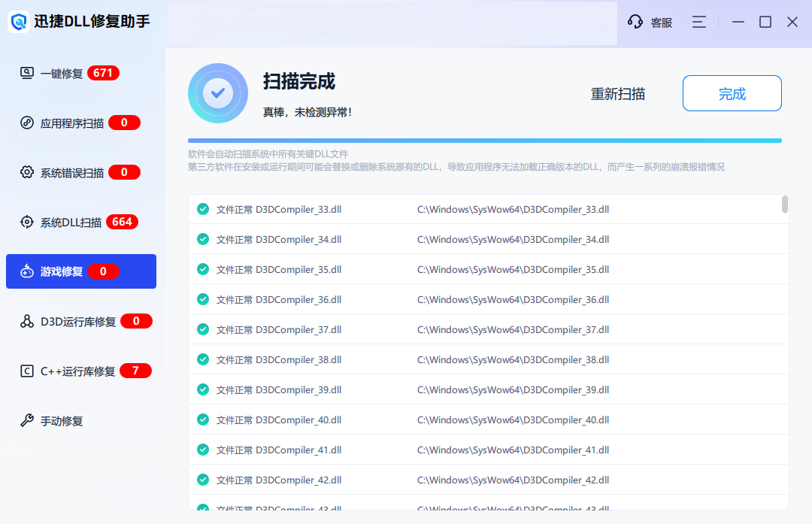812x524 pixels.
Task: Click green check for D3DCompiler_37.dll
Action: [x=203, y=329]
